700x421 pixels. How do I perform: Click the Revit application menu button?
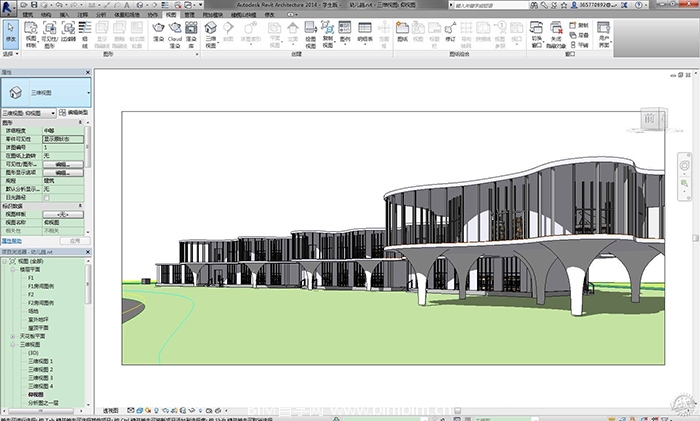click(9, 7)
